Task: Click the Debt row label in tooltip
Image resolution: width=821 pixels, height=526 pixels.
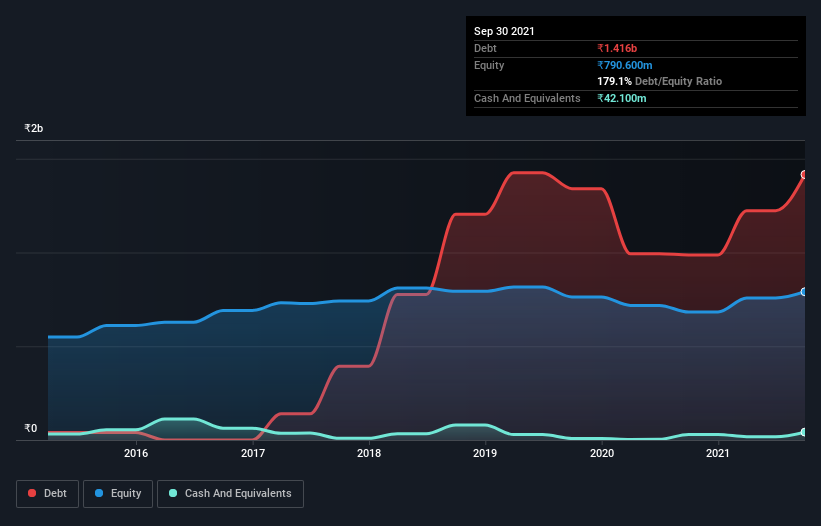Action: click(485, 48)
